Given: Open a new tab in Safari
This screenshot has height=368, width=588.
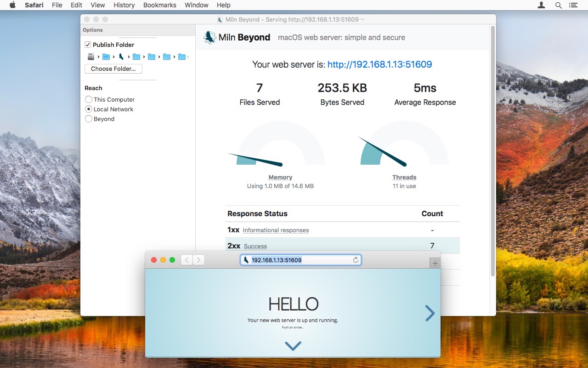Looking at the screenshot, I should point(435,263).
